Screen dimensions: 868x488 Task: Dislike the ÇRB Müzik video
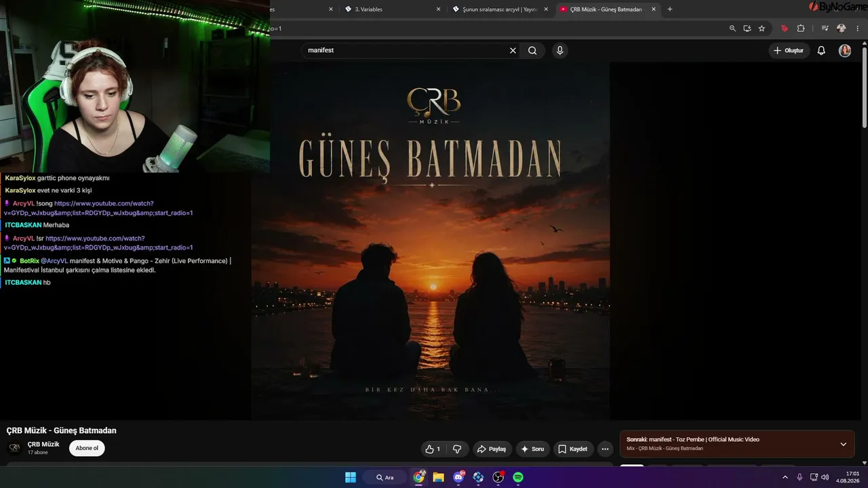(457, 449)
